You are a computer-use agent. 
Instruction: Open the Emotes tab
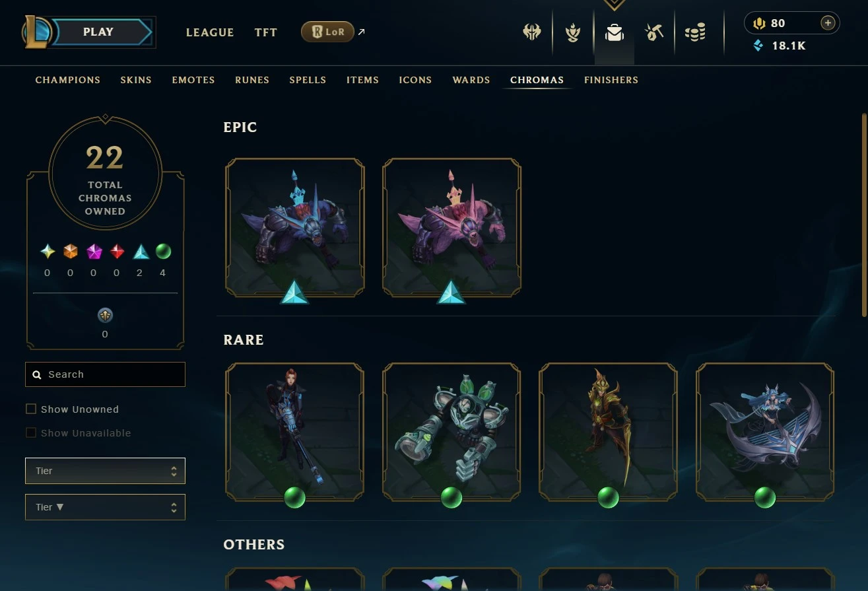[193, 80]
